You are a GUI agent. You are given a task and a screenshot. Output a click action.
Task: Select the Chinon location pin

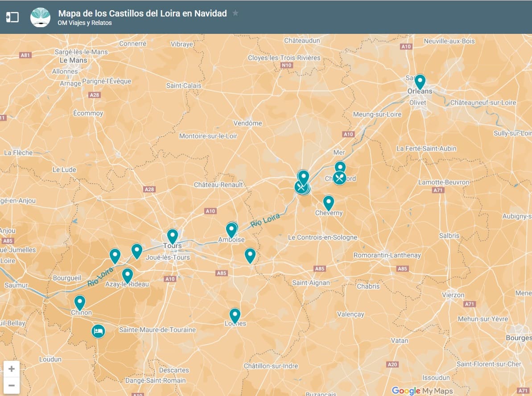(80, 303)
